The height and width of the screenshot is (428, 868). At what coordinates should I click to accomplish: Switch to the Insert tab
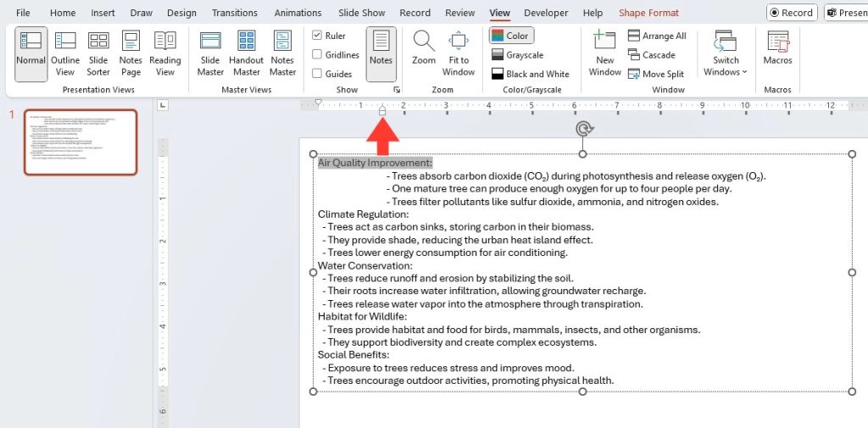pos(103,13)
